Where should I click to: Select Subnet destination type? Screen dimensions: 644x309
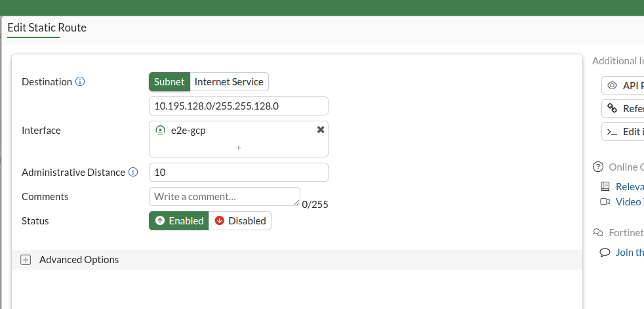click(169, 82)
